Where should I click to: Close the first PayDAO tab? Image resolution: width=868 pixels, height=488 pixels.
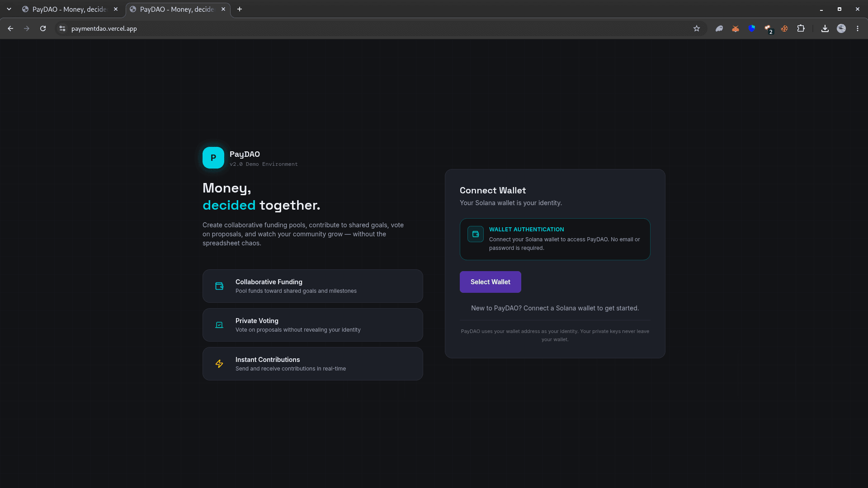point(116,9)
